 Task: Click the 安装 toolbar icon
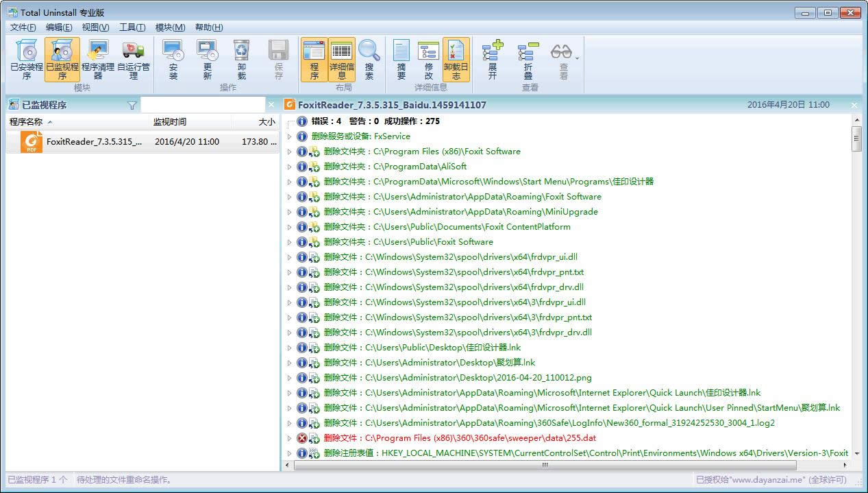click(173, 59)
